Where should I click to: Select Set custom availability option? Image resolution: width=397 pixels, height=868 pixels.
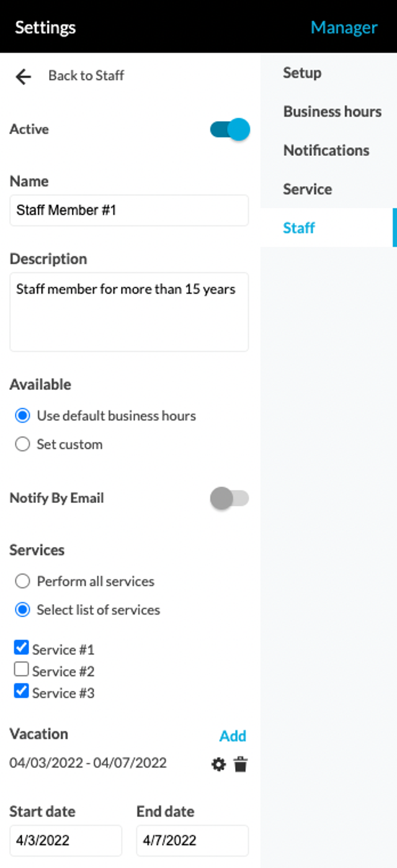[x=23, y=445]
